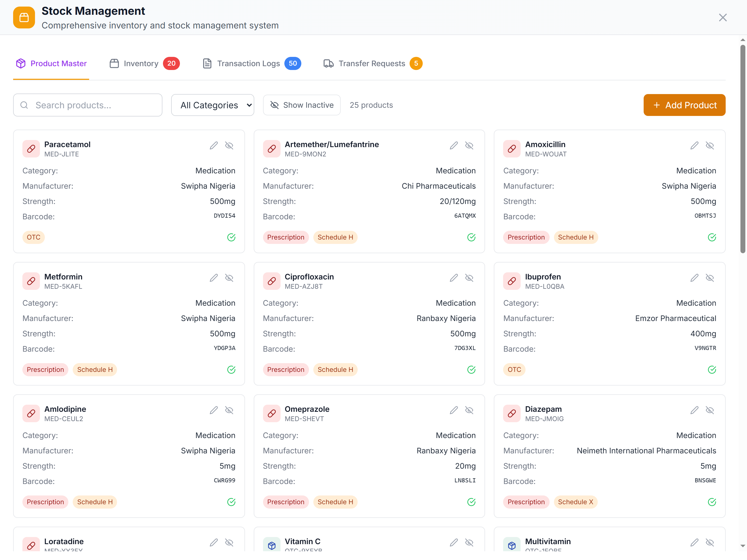
Task: Deactivate Artemether/Lumefantrine via eye-off icon
Action: pos(469,145)
